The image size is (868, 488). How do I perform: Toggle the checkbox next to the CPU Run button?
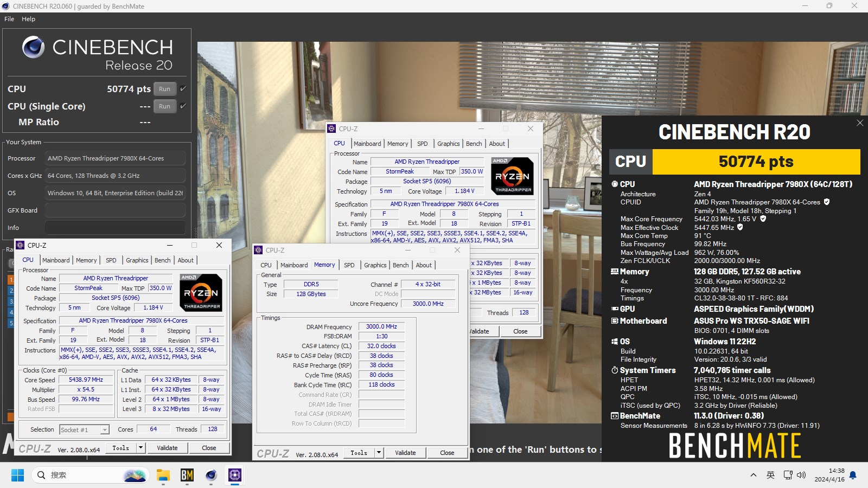click(x=183, y=88)
